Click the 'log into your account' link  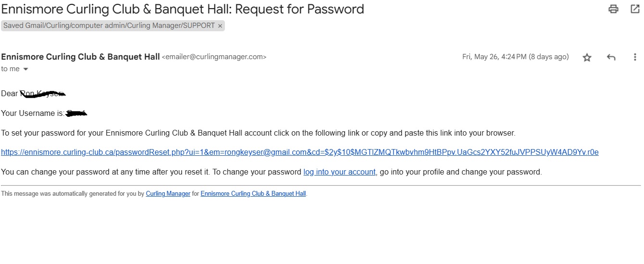tap(339, 172)
